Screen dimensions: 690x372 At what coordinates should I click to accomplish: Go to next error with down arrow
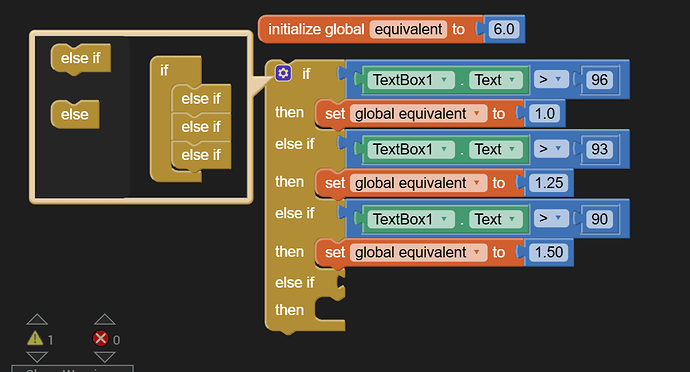pos(105,357)
